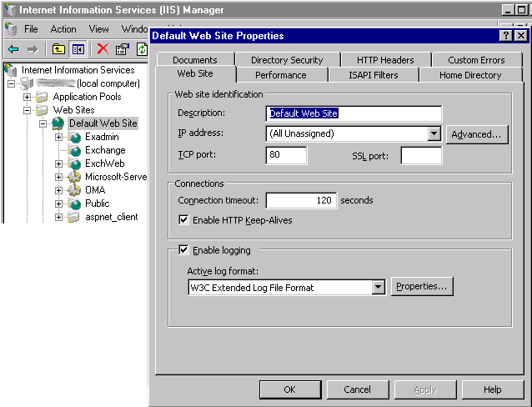Image resolution: width=532 pixels, height=407 pixels.
Task: Click the Default Web Site globe icon
Action: tap(58, 123)
